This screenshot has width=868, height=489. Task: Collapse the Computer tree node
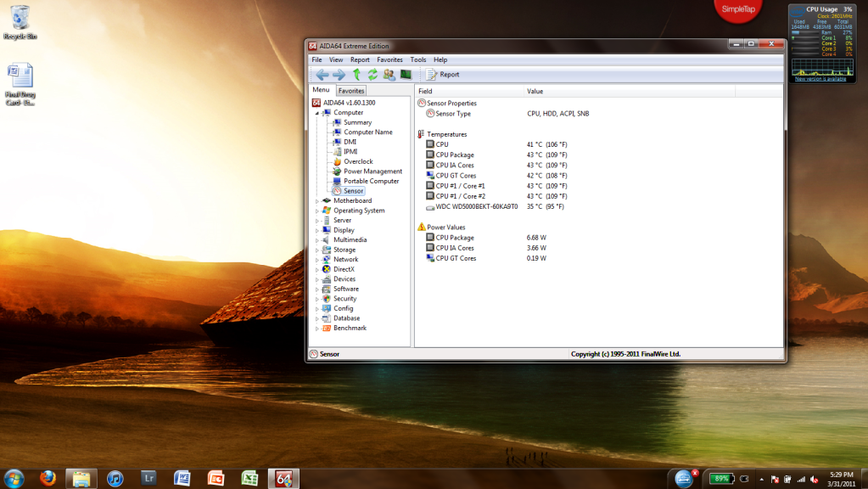[x=317, y=113]
